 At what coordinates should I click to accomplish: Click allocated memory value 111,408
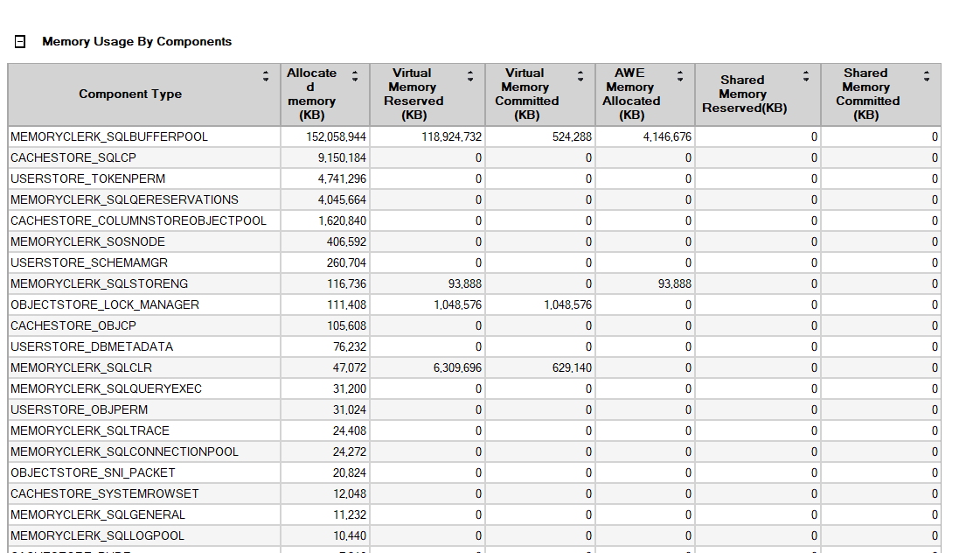(x=346, y=304)
